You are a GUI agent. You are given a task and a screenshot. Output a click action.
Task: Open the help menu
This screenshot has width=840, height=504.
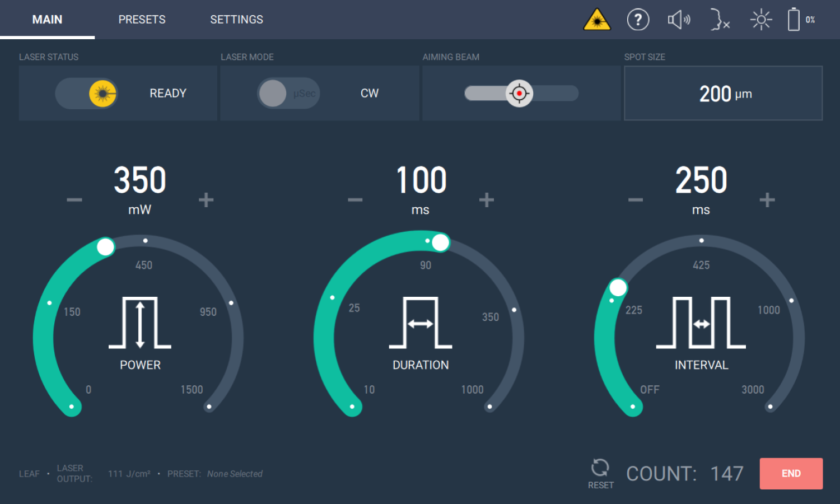(x=638, y=19)
